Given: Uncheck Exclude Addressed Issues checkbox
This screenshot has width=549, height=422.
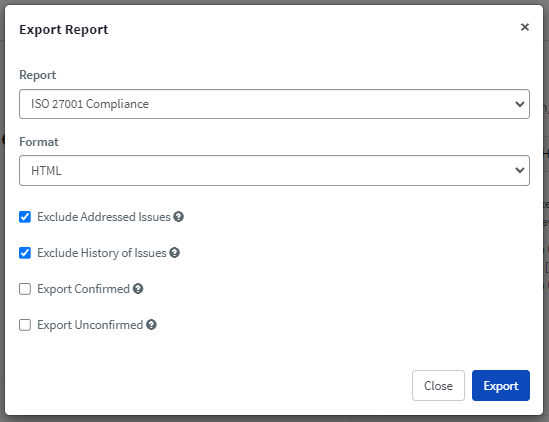Looking at the screenshot, I should (25, 217).
